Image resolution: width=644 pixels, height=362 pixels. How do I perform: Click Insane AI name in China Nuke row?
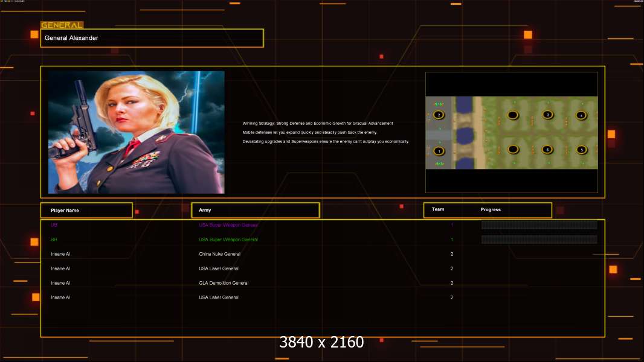60,254
